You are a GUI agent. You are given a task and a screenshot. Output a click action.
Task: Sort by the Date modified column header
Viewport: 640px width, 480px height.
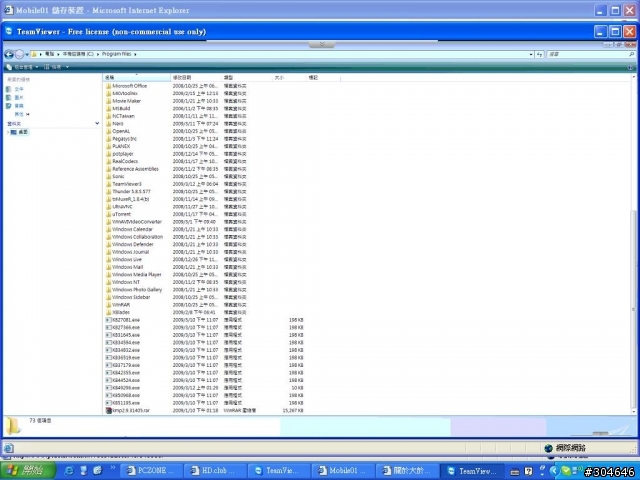click(x=196, y=77)
